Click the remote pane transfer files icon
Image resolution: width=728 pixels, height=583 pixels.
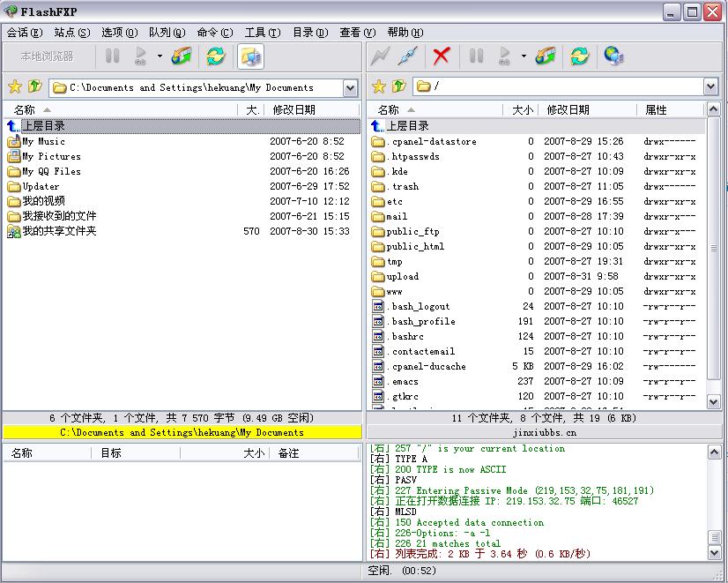click(546, 56)
